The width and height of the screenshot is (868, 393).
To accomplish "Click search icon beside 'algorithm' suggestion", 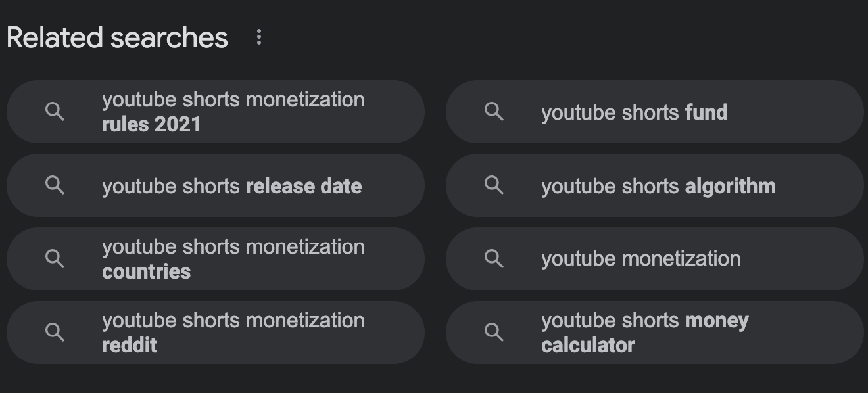I will tap(494, 185).
